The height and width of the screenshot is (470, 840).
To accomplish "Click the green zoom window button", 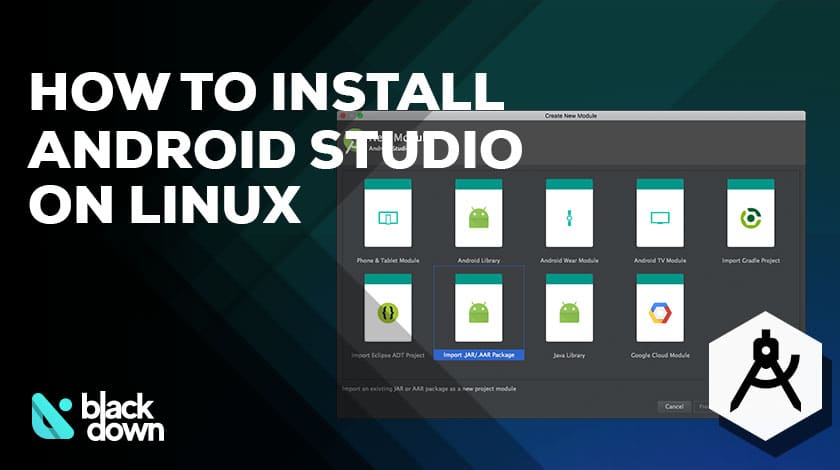I will [359, 117].
